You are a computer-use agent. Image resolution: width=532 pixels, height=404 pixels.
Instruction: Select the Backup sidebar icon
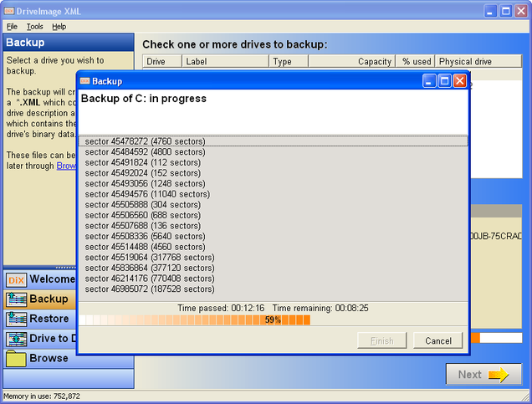(16, 299)
